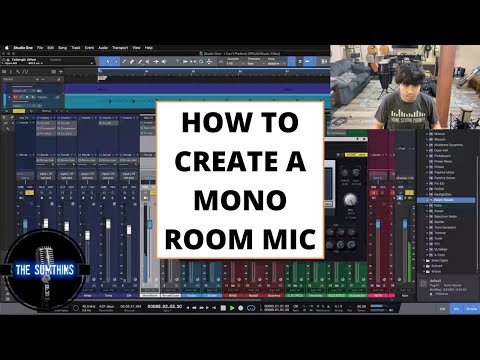Toggle the red Mute button on track header
Screen dimensions: 480x360
[15, 97]
